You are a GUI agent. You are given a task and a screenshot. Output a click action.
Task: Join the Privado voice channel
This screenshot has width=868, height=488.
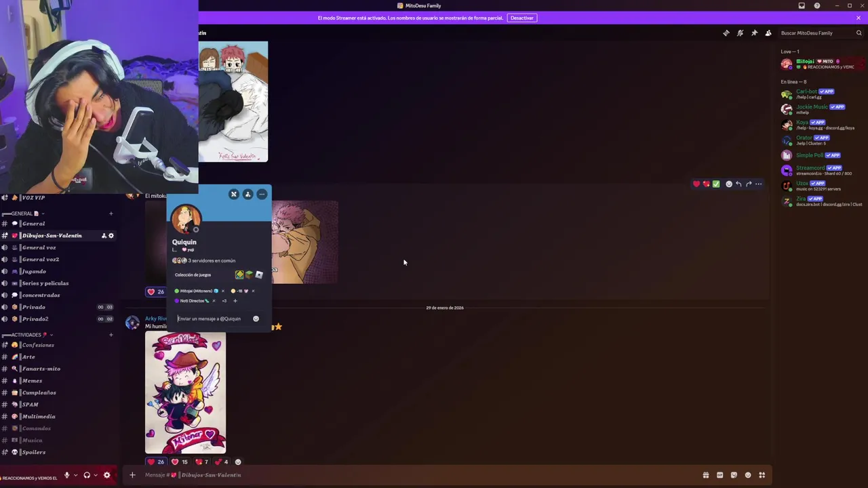(58, 307)
